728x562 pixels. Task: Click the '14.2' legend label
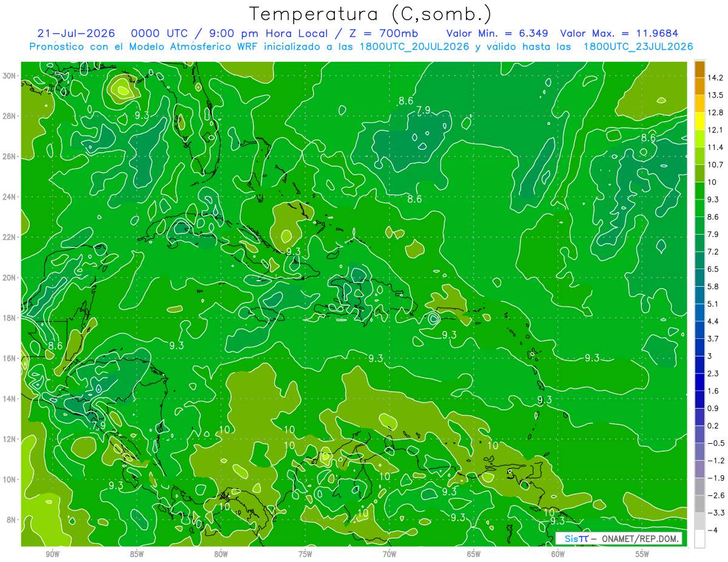click(x=716, y=78)
